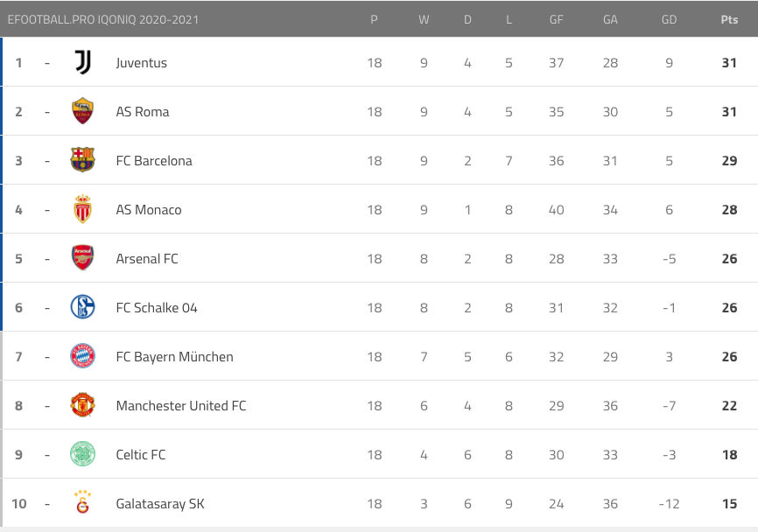758x532 pixels.
Task: Click the AS Roma crest icon
Action: (x=82, y=111)
